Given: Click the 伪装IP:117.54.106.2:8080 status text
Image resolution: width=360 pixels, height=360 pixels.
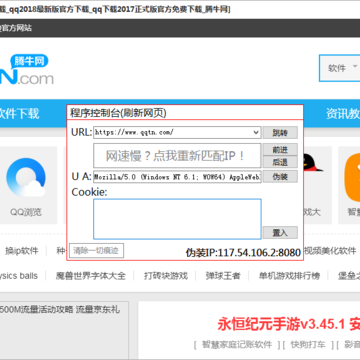Looking at the screenshot, I should point(243,252).
